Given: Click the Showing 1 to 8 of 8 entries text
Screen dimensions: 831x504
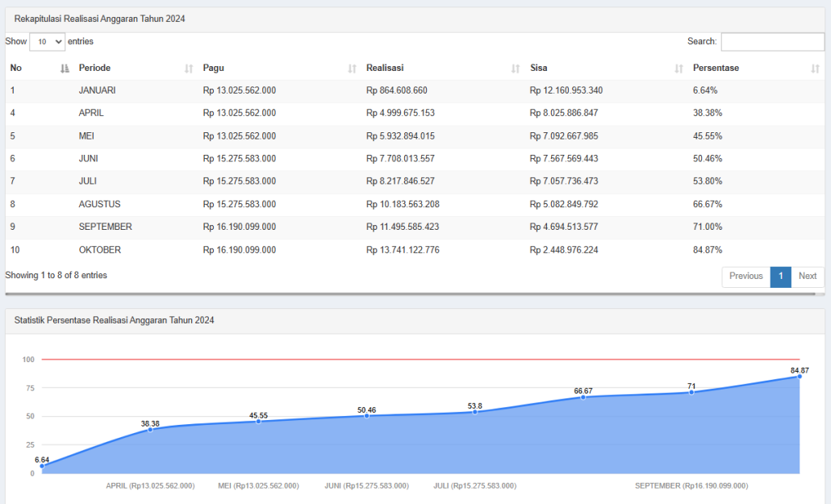Looking at the screenshot, I should 56,275.
